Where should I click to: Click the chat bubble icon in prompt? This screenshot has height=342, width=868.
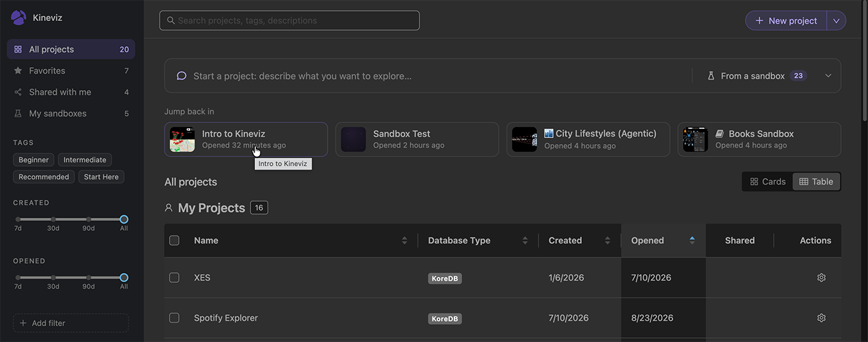coord(181,76)
